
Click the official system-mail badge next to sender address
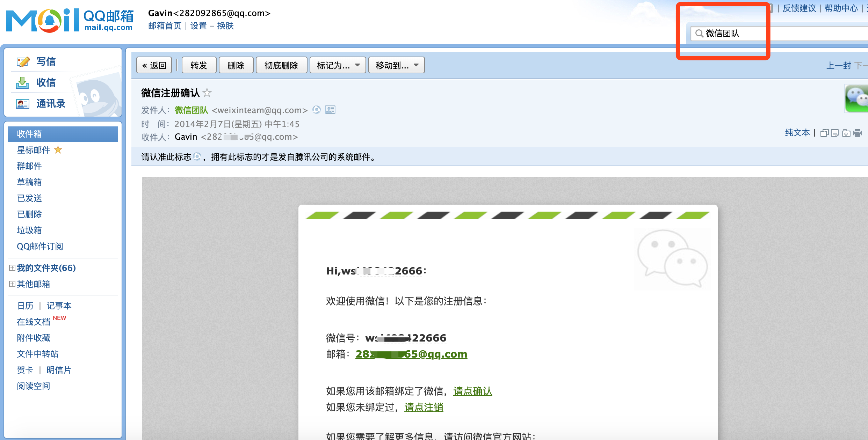(317, 110)
